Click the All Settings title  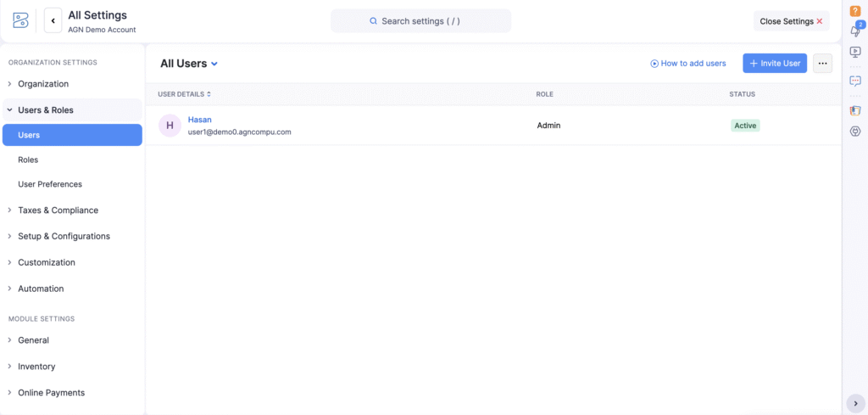[97, 15]
